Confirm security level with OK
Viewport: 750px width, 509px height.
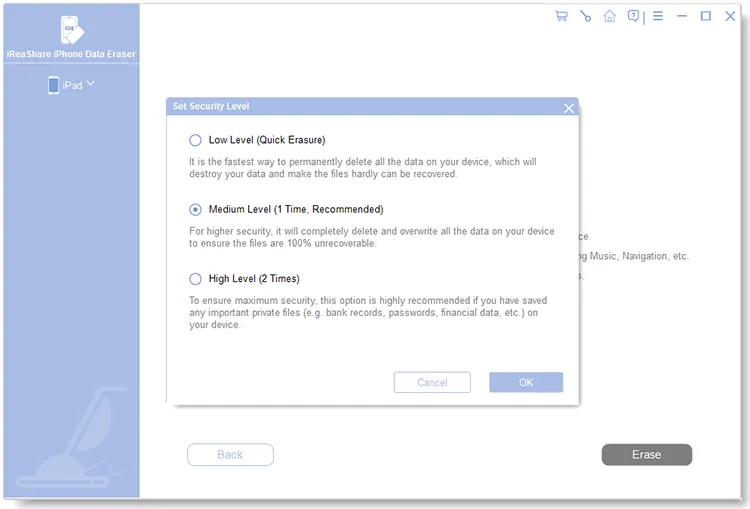pyautogui.click(x=526, y=382)
